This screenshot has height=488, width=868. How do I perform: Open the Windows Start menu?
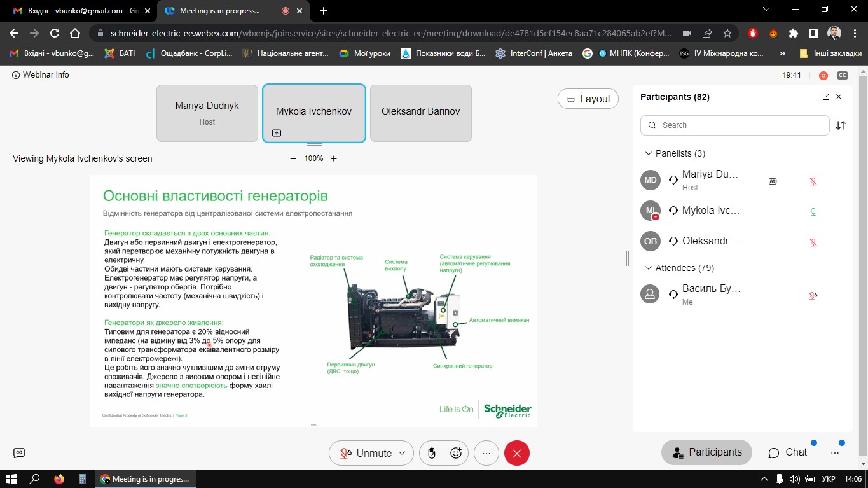pos(11,479)
